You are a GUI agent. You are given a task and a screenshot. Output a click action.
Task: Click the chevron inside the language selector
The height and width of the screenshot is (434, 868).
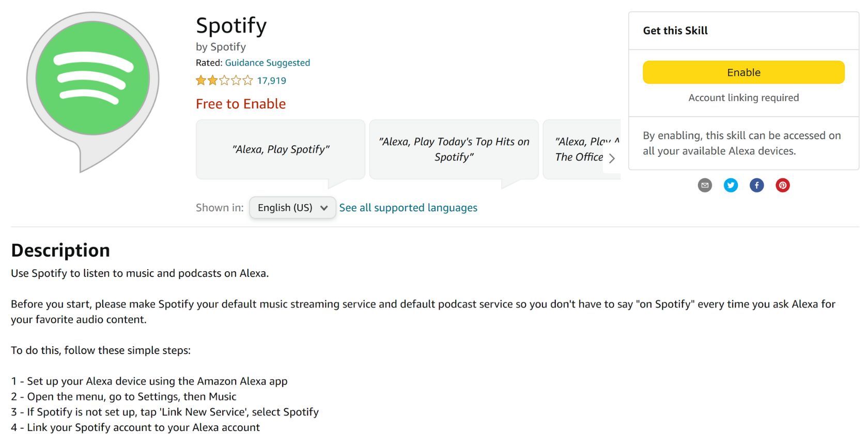tap(325, 208)
